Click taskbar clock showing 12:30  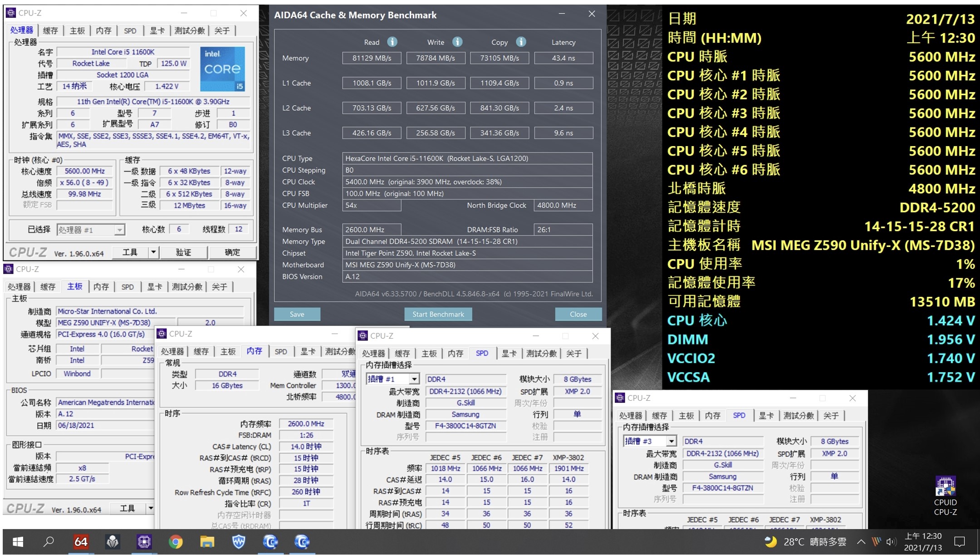923,541
